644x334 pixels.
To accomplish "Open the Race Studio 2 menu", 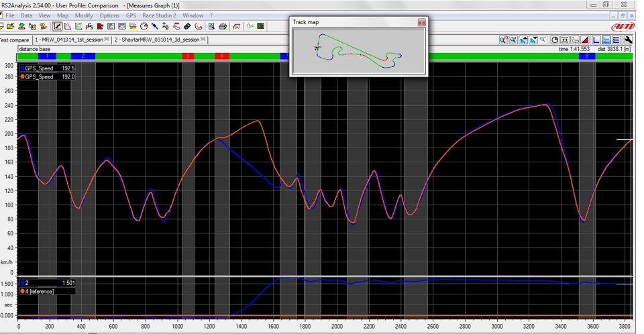I will pos(160,15).
